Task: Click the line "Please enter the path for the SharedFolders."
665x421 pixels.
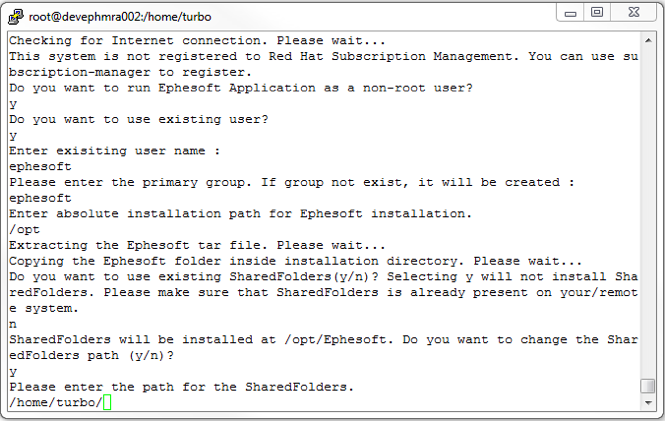Action: click(181, 387)
